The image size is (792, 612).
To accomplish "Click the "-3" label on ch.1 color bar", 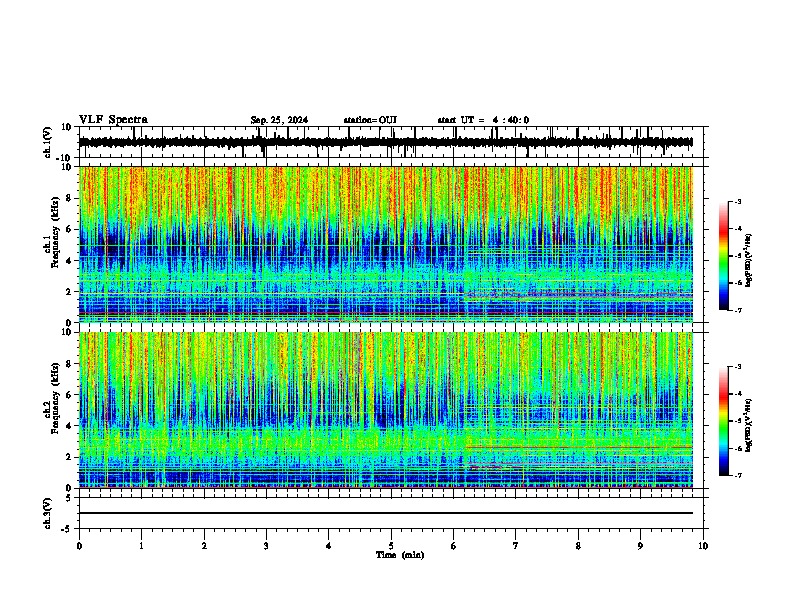I will click(737, 202).
